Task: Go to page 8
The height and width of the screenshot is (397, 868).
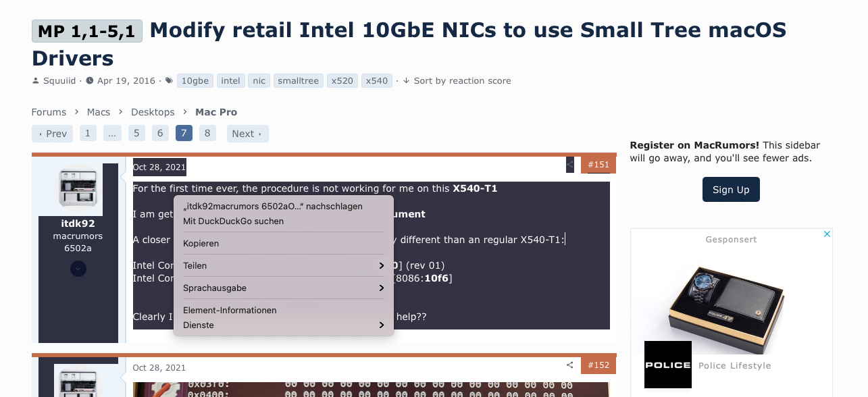Action: [207, 134]
